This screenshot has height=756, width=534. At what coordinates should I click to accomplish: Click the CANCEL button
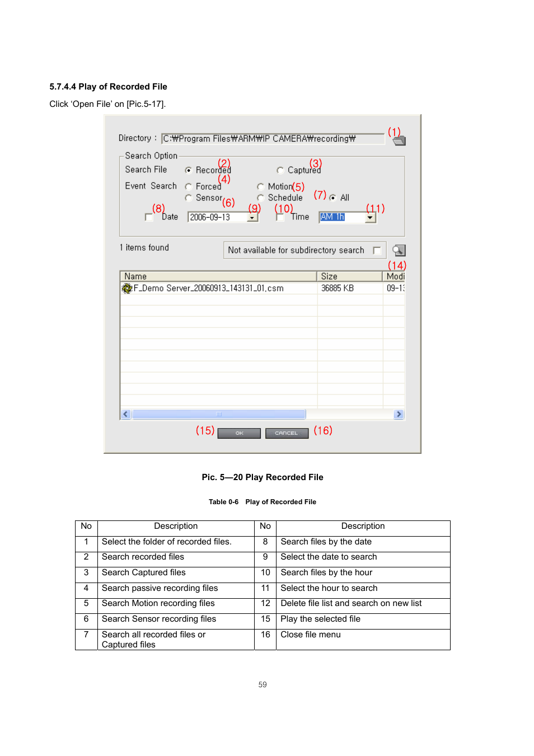[x=287, y=433]
